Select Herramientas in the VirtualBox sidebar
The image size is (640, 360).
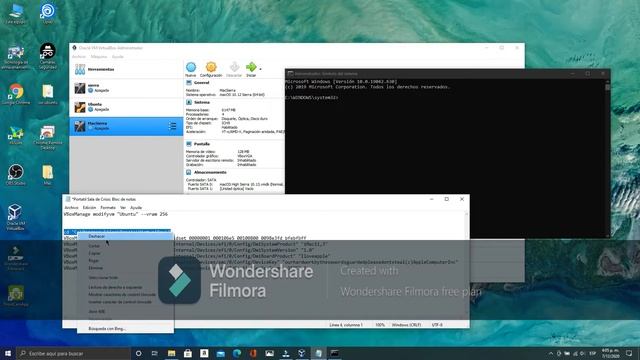126,69
